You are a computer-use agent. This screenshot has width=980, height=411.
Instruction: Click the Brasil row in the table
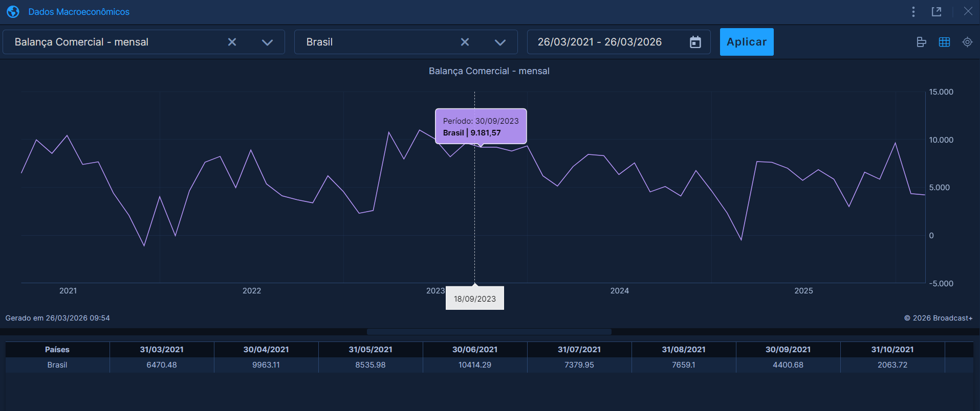click(57, 365)
